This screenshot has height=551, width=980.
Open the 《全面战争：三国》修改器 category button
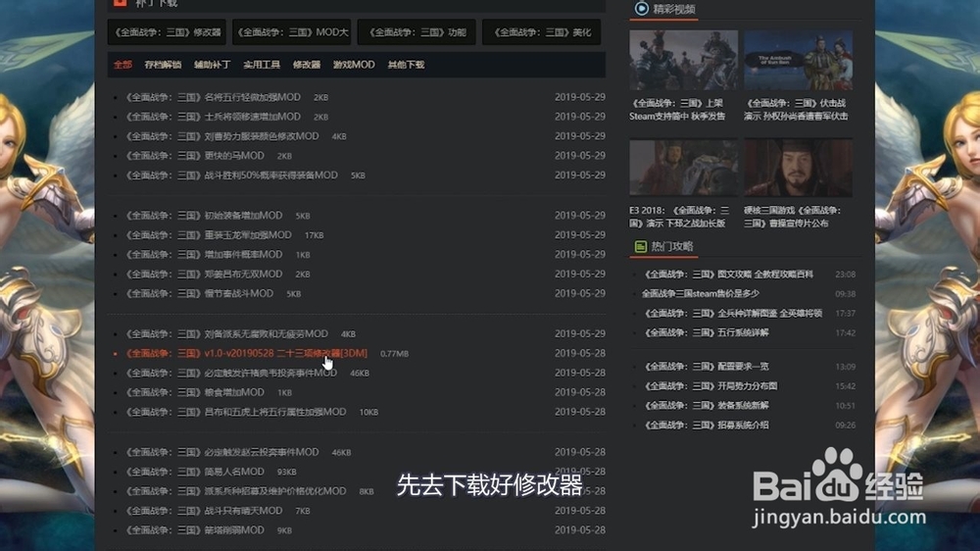tap(167, 32)
